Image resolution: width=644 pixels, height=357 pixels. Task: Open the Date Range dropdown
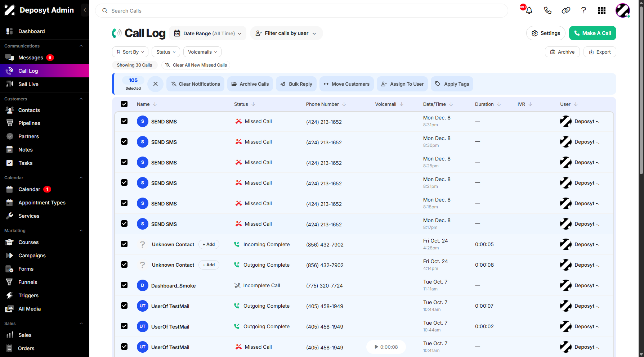[208, 33]
